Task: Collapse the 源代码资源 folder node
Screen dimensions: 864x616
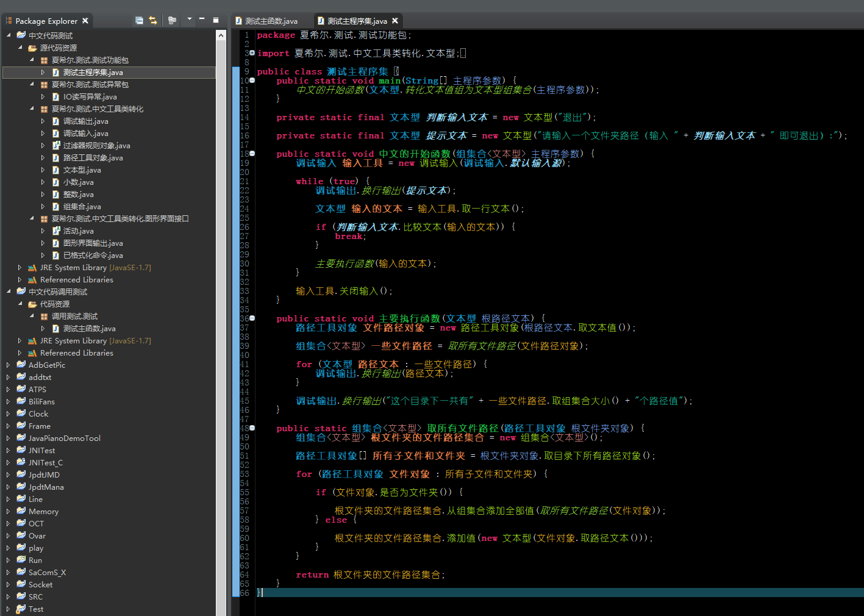Action: 20,48
